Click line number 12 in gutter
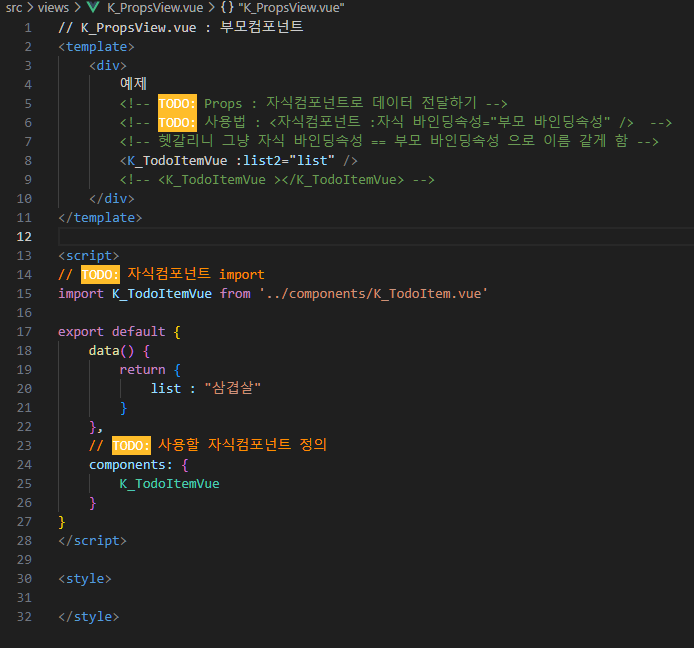Screen dimensions: 694x648 pos(24,237)
